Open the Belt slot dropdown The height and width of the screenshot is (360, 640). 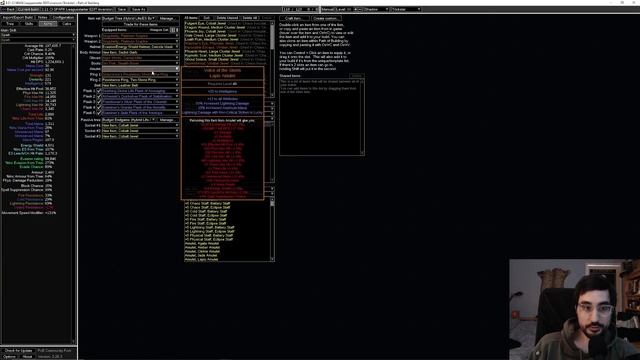pyautogui.click(x=140, y=85)
